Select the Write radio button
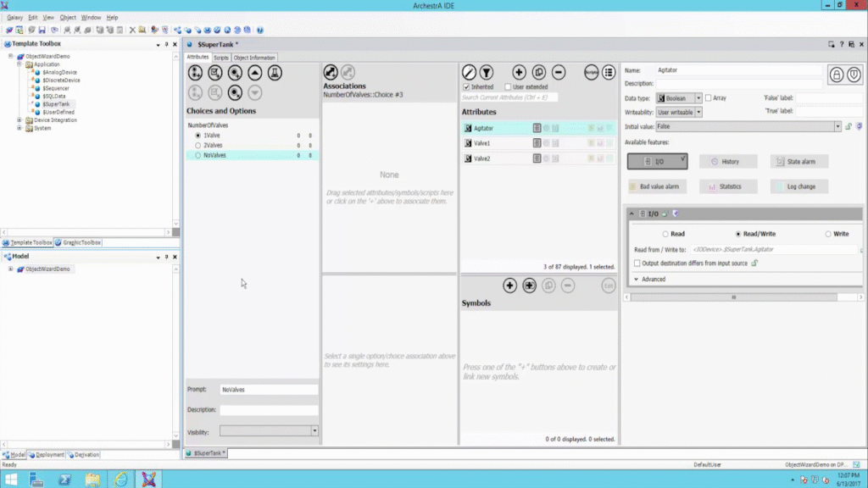Screen dimensions: 868x488 (828, 234)
